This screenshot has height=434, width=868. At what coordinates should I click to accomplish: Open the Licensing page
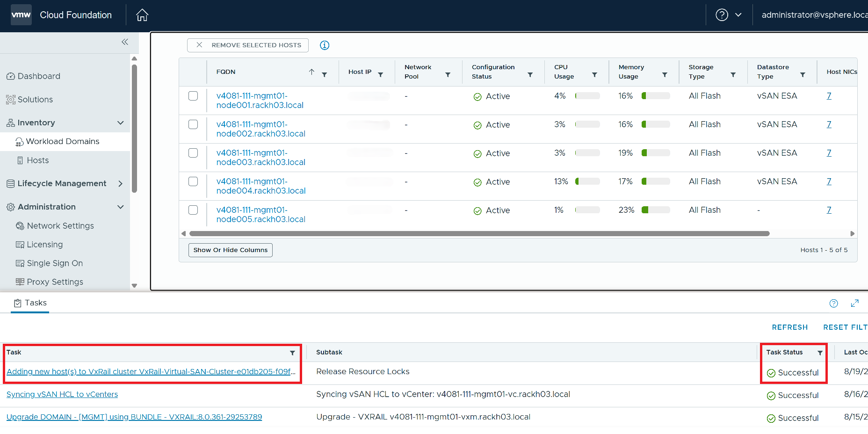tap(44, 244)
